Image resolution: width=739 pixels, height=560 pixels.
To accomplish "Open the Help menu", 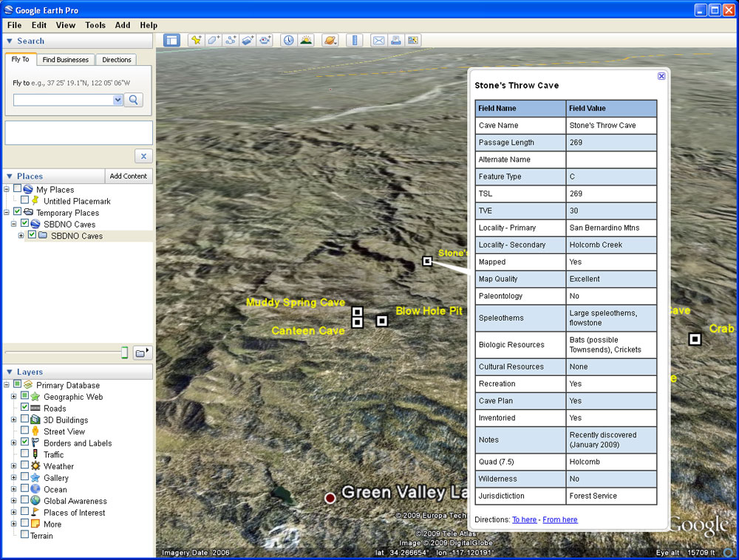I will coord(149,25).
